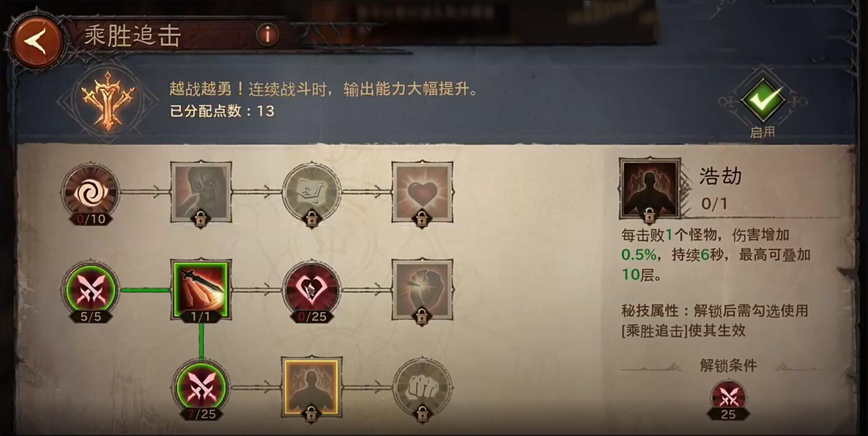Screen dimensions: 868x436
Task: Click the 乘胜追击 page title
Action: click(133, 36)
